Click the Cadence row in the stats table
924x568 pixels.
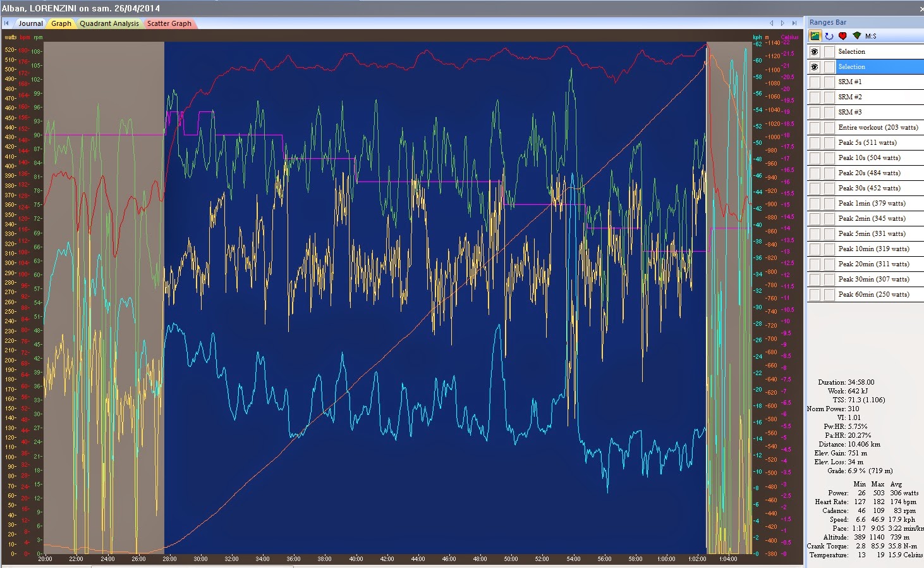(869, 511)
